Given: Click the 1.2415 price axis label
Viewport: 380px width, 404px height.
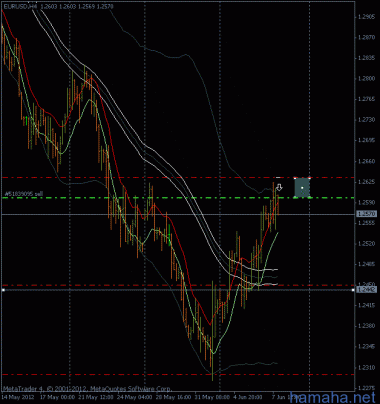Looking at the screenshot, I should pyautogui.click(x=366, y=305).
